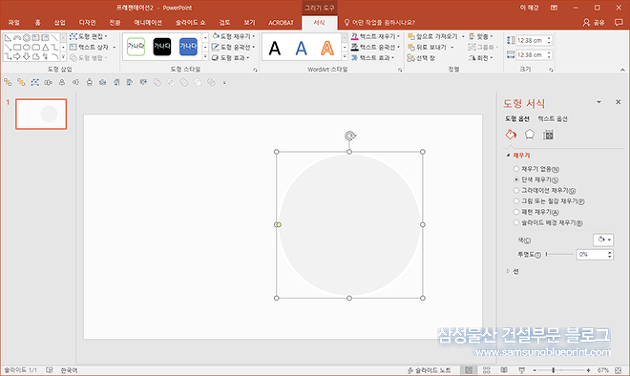Switch to the 애니메이션 ribbon tab
This screenshot has width=630, height=376.
(148, 22)
